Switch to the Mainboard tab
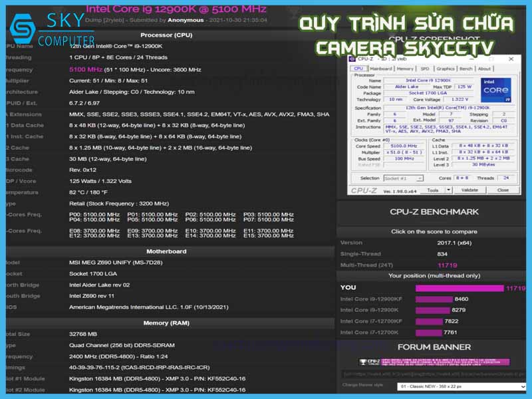 pos(380,68)
